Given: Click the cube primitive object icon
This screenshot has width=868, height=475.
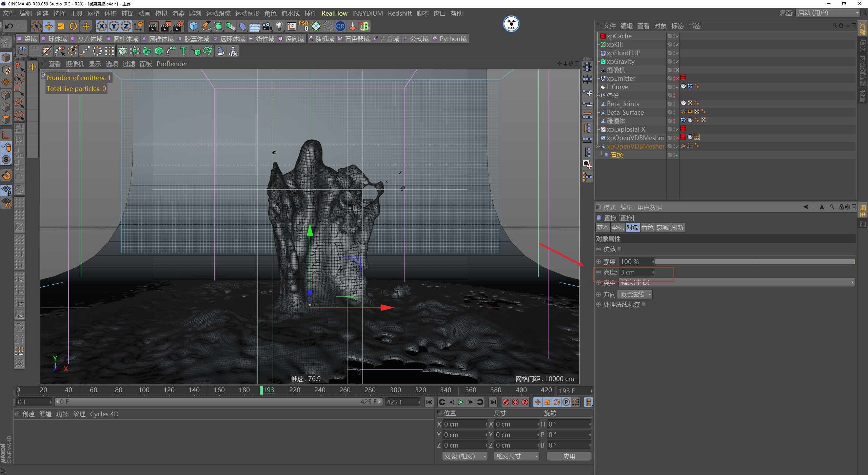Looking at the screenshot, I should click(x=194, y=26).
